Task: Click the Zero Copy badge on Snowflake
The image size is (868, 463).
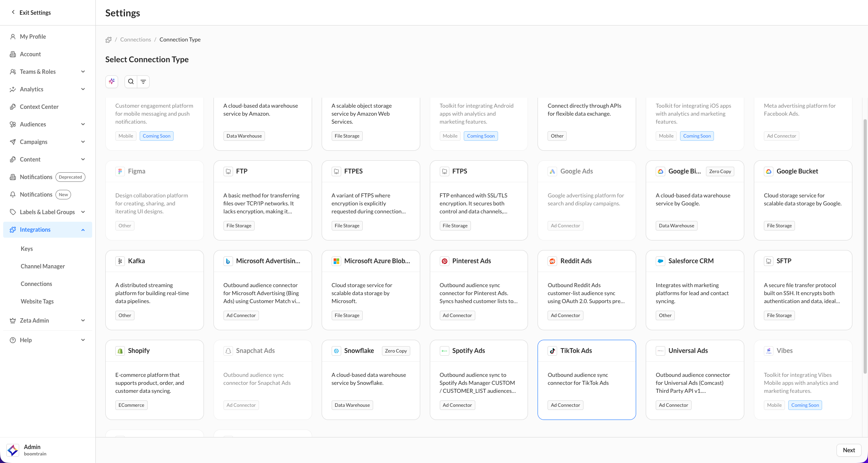Action: coord(396,351)
